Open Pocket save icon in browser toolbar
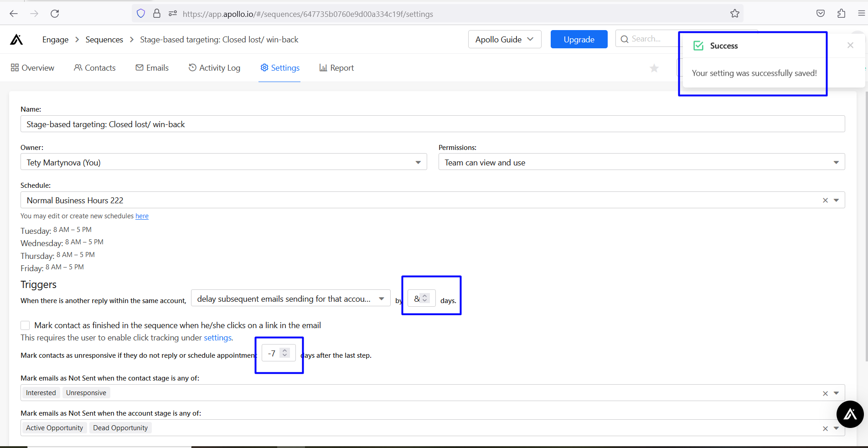Viewport: 868px width, 448px height. click(821, 14)
